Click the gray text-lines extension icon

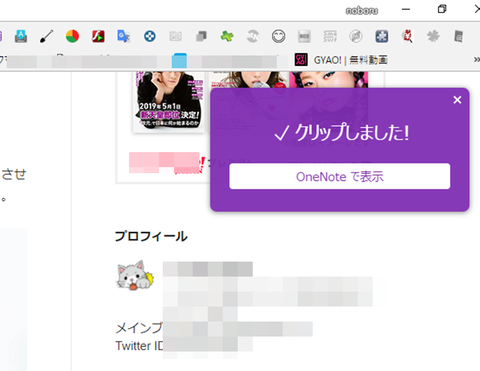tap(330, 36)
